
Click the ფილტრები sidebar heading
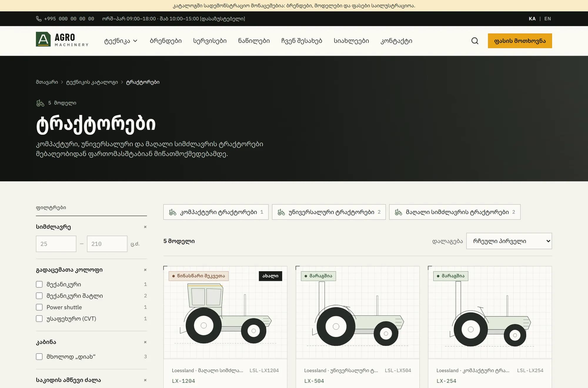click(x=51, y=207)
